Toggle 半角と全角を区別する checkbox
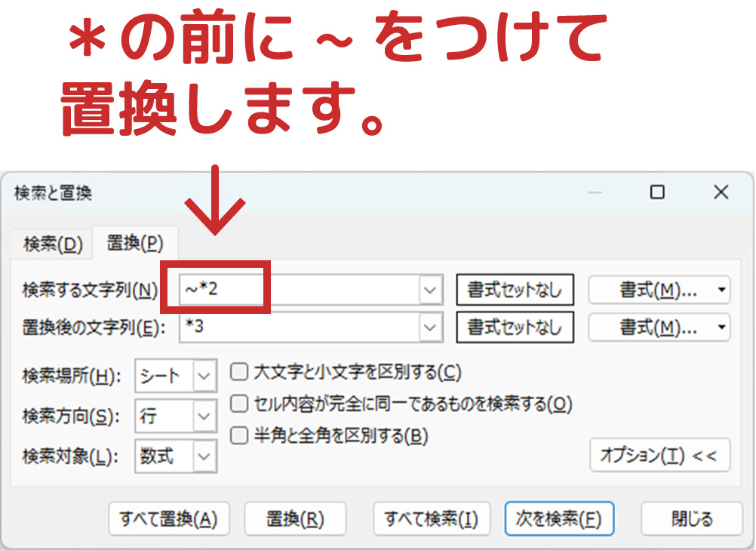Image resolution: width=756 pixels, height=550 pixels. tap(240, 436)
